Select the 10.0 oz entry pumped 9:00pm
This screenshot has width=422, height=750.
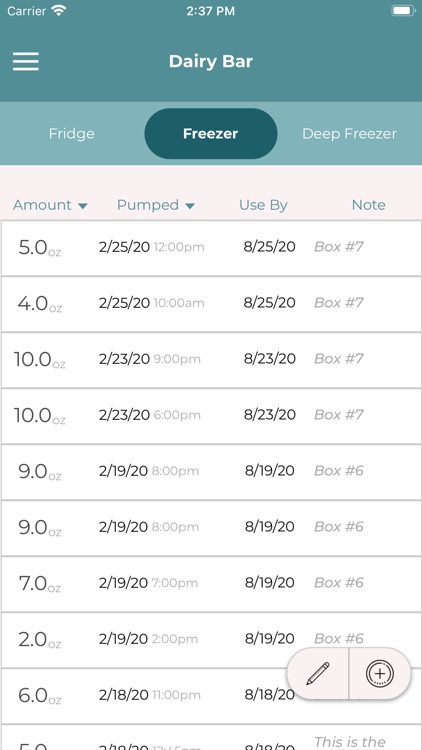[211, 360]
